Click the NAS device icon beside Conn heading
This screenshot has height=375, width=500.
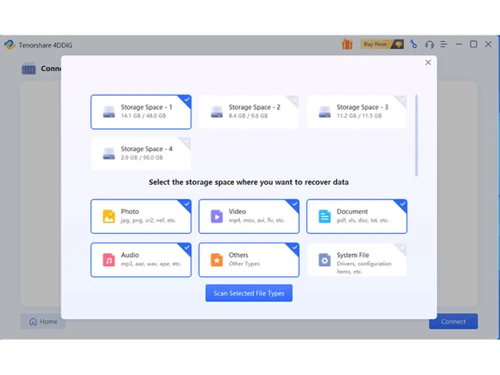[x=29, y=69]
